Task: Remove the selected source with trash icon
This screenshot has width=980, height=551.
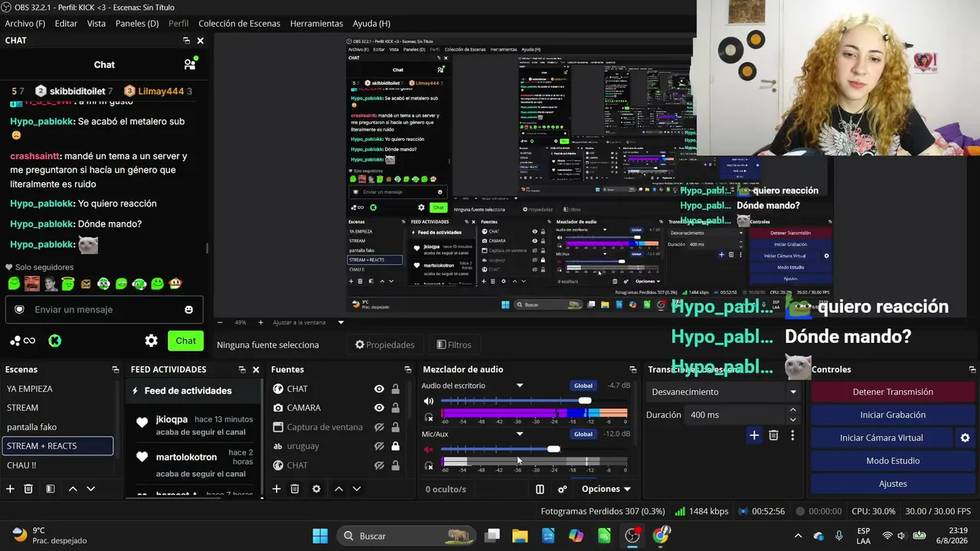Action: point(295,489)
